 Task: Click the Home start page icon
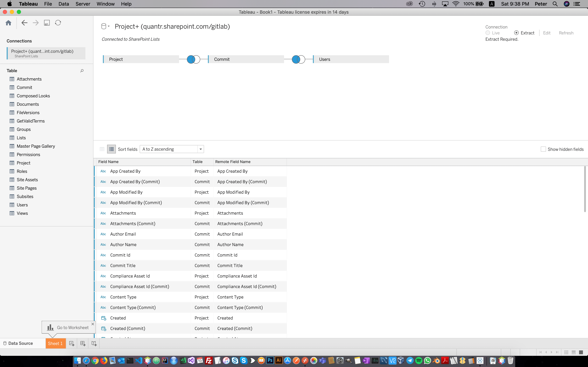pos(9,23)
